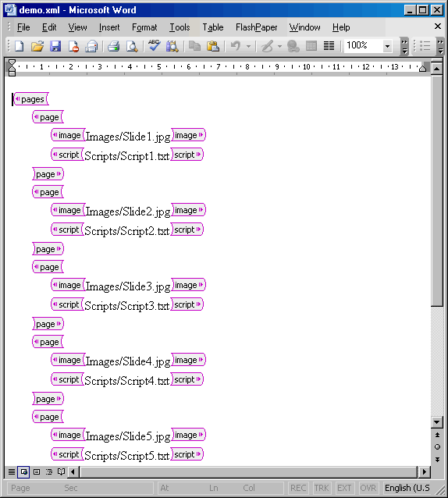This screenshot has width=448, height=498.
Task: Click the Word document icon in title bar
Action: [10, 9]
